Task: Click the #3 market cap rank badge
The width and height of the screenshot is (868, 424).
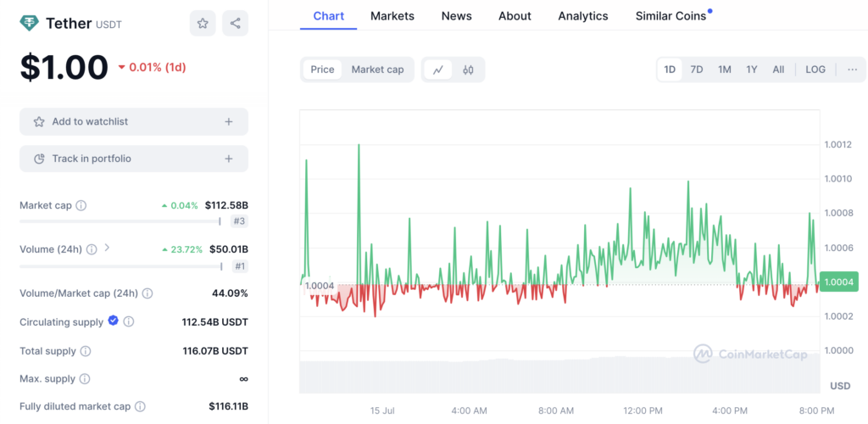Action: (x=239, y=221)
